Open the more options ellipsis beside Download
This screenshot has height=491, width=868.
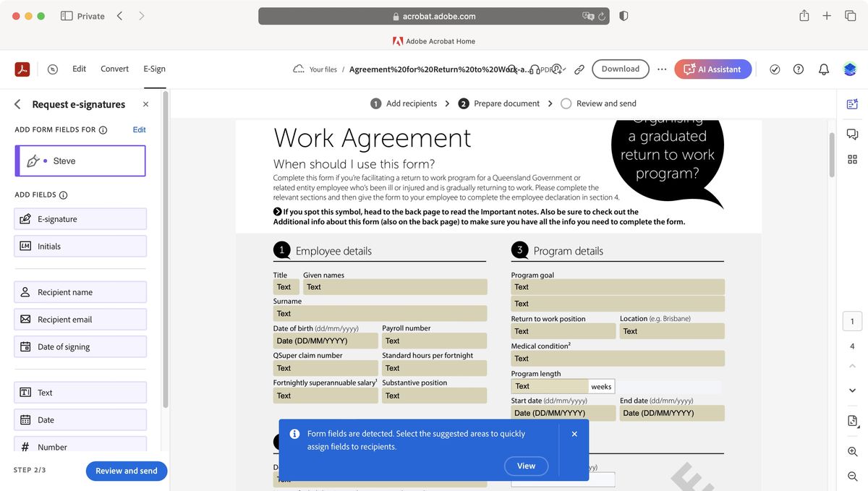coord(662,69)
